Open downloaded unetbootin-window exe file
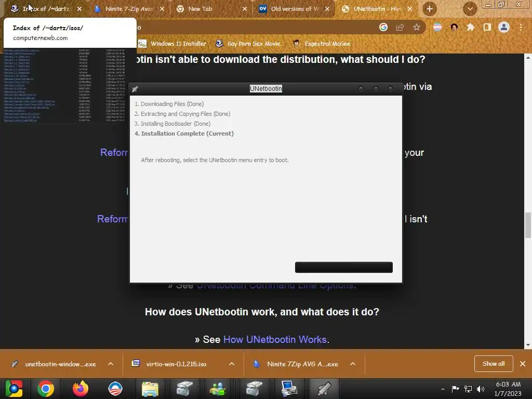 [54, 364]
